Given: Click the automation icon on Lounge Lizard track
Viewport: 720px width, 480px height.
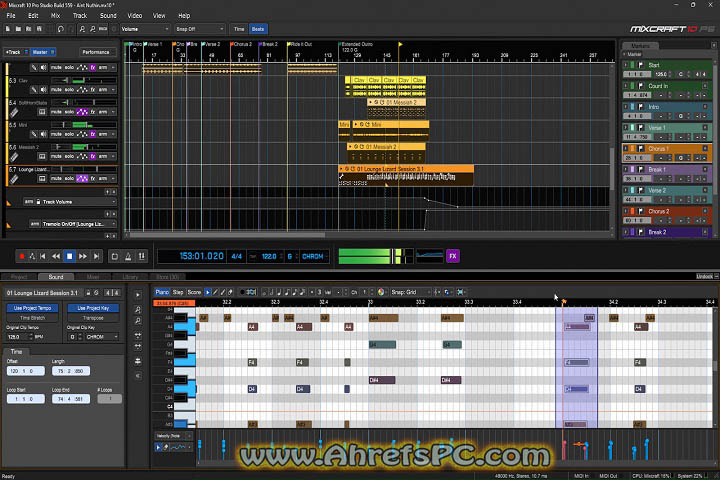Looking at the screenshot, I should click(x=82, y=178).
